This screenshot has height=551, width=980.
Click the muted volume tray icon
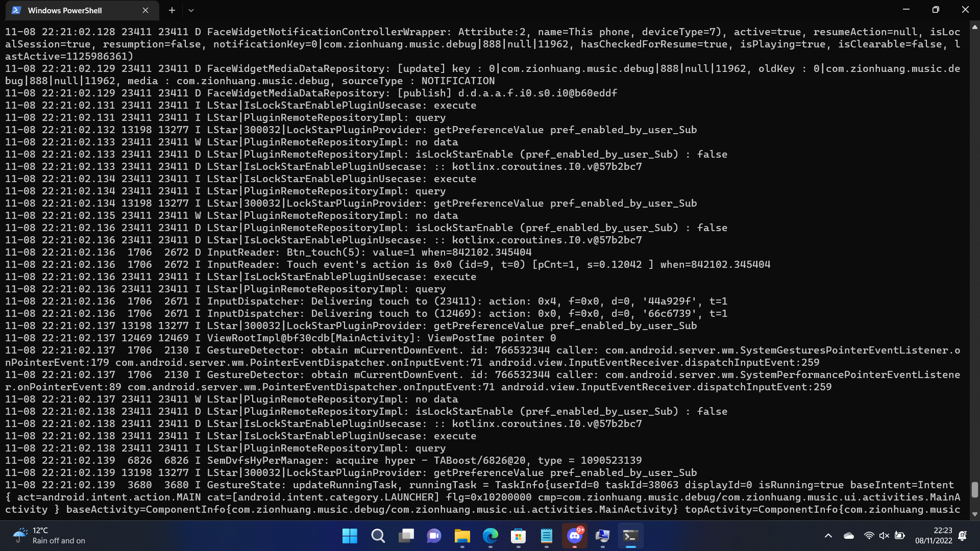click(x=884, y=536)
